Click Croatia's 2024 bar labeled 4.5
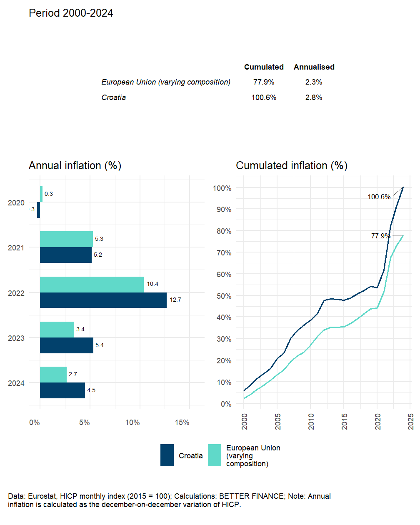 62,390
